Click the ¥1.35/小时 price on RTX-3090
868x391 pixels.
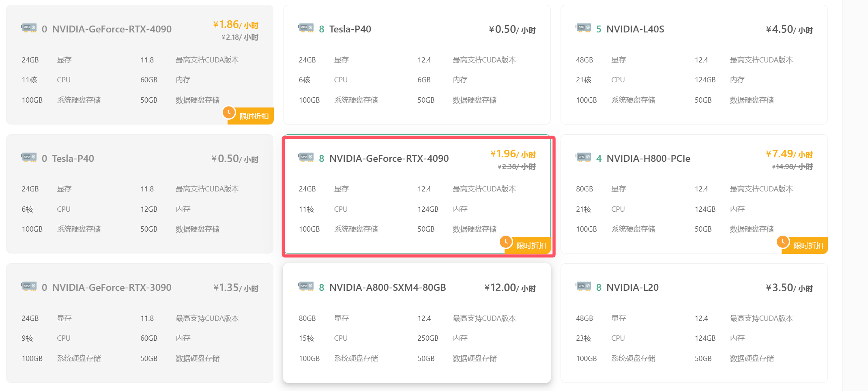pyautogui.click(x=236, y=288)
